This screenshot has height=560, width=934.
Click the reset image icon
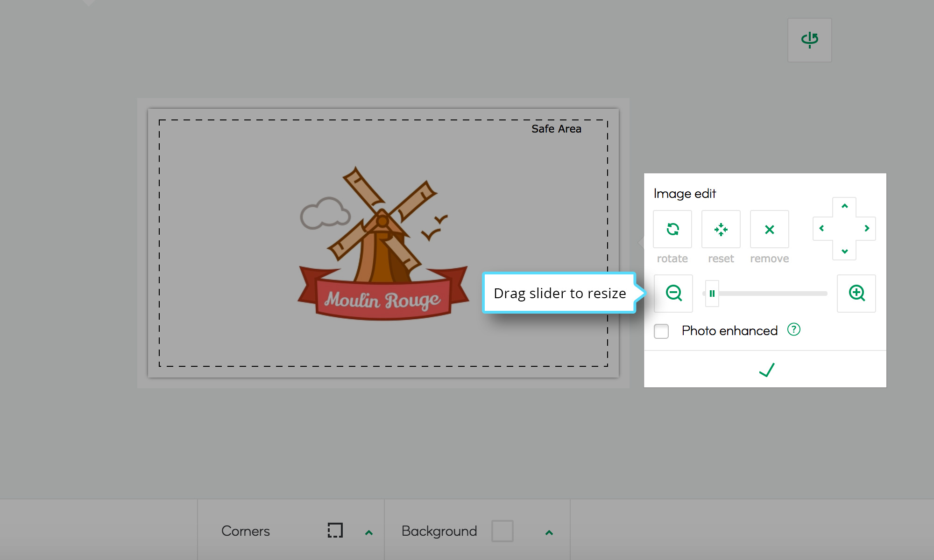pyautogui.click(x=721, y=229)
